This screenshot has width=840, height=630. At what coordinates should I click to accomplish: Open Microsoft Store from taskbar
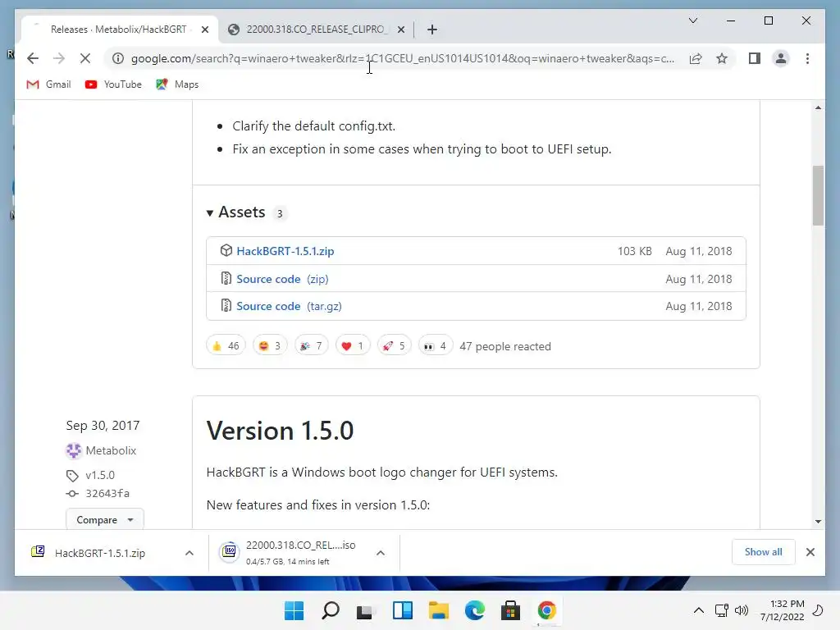click(x=510, y=610)
